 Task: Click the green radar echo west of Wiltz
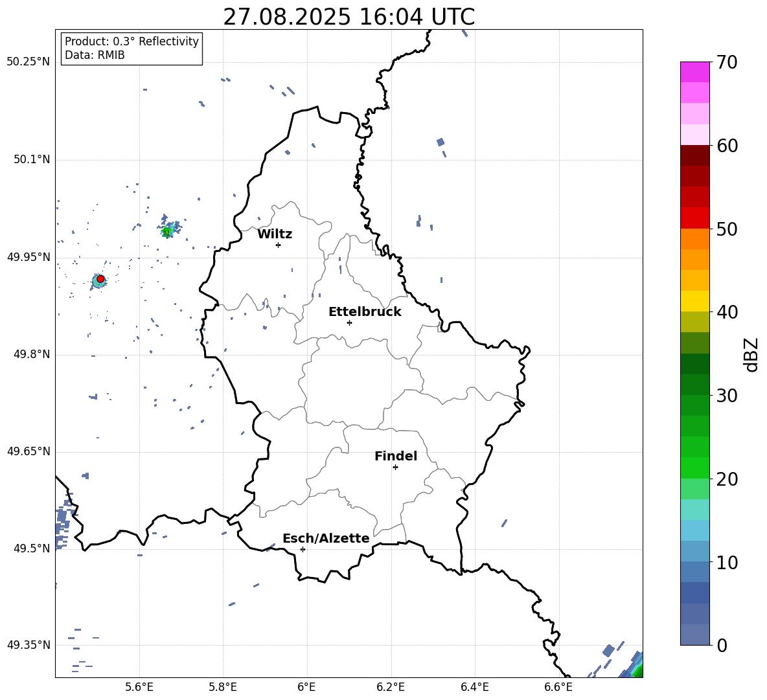168,231
